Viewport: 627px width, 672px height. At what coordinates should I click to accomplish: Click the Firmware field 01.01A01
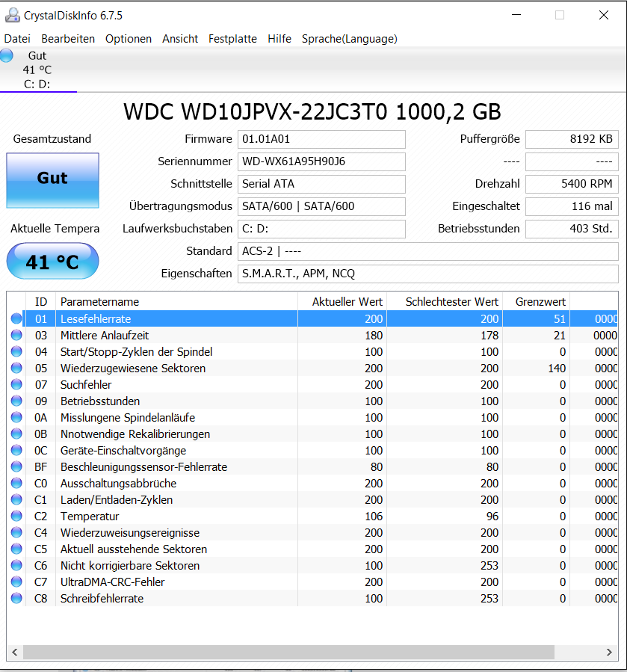[x=321, y=139]
